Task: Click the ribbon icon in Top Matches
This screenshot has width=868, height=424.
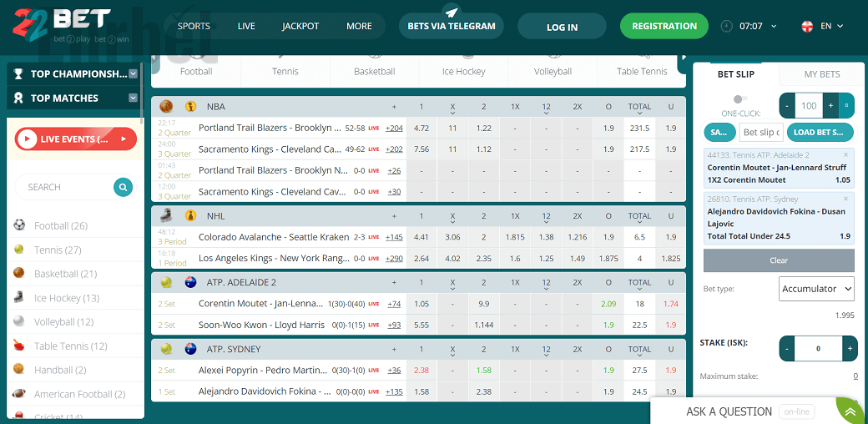Action: [18, 98]
